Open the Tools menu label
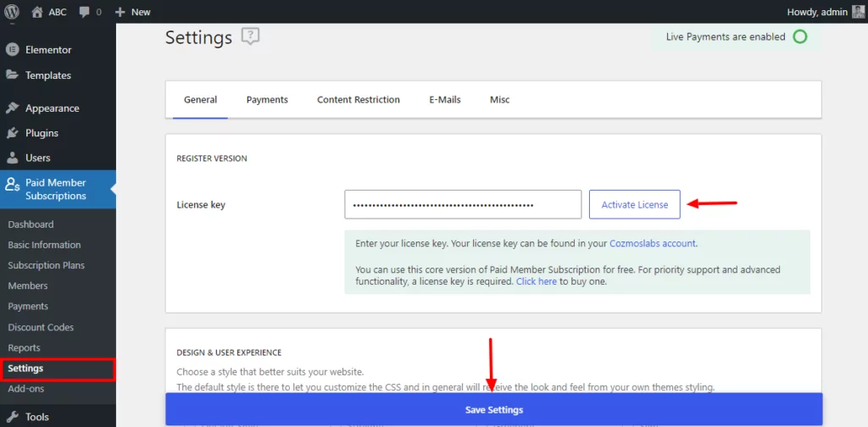Viewport: 868px width, 427px height. point(37,417)
